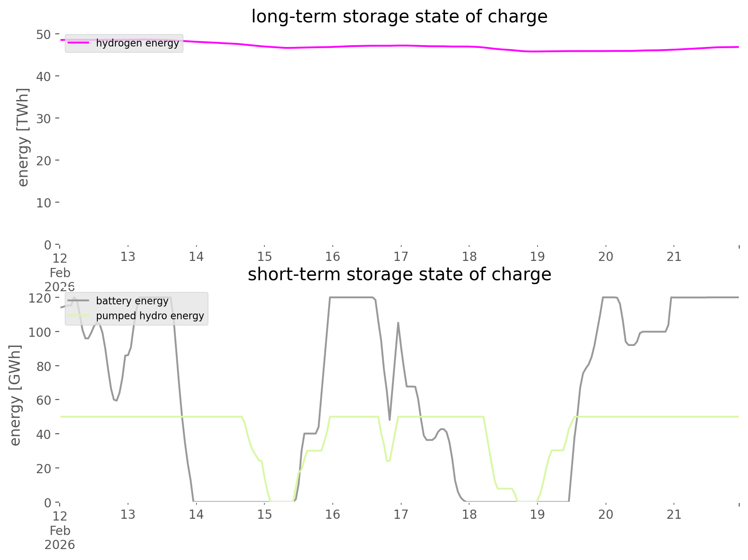Click the battery energy legend label
The image size is (748, 560).
[132, 301]
